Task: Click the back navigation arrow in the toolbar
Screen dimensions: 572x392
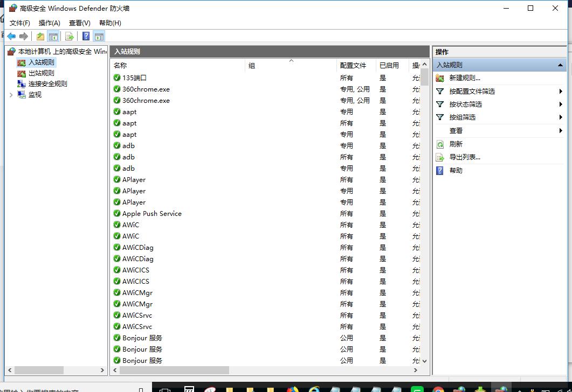Action: click(x=11, y=36)
